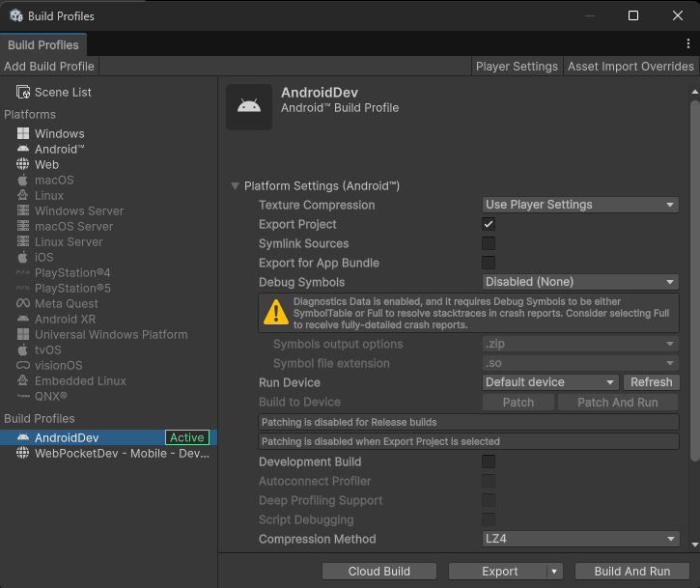Click the scrollbar up arrow
The height and width of the screenshot is (588, 700).
click(694, 92)
